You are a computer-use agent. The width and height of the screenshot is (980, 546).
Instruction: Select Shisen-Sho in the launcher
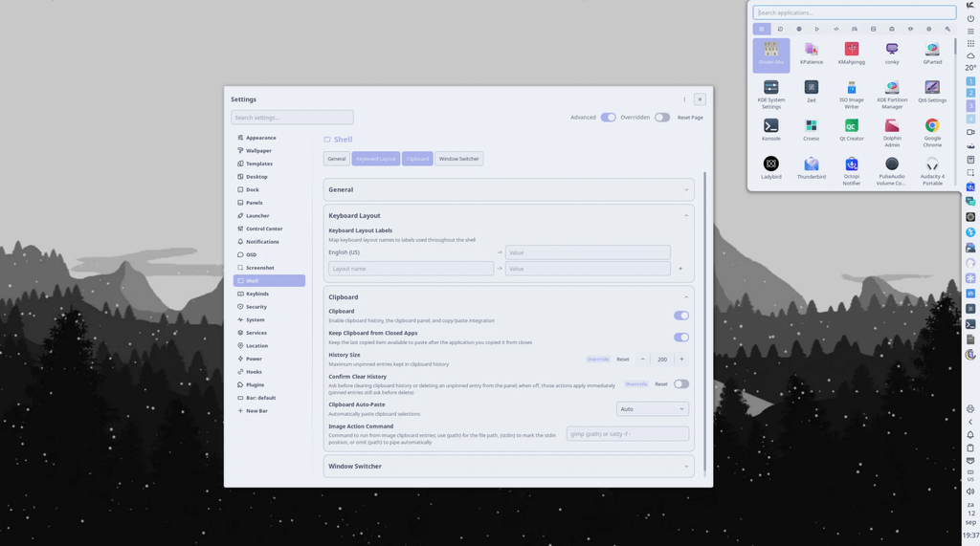(770, 55)
